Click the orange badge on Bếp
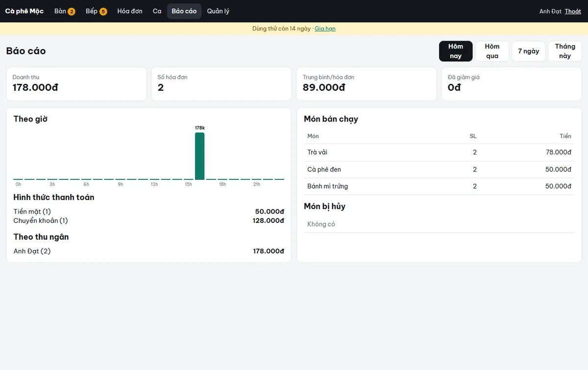 tap(103, 12)
